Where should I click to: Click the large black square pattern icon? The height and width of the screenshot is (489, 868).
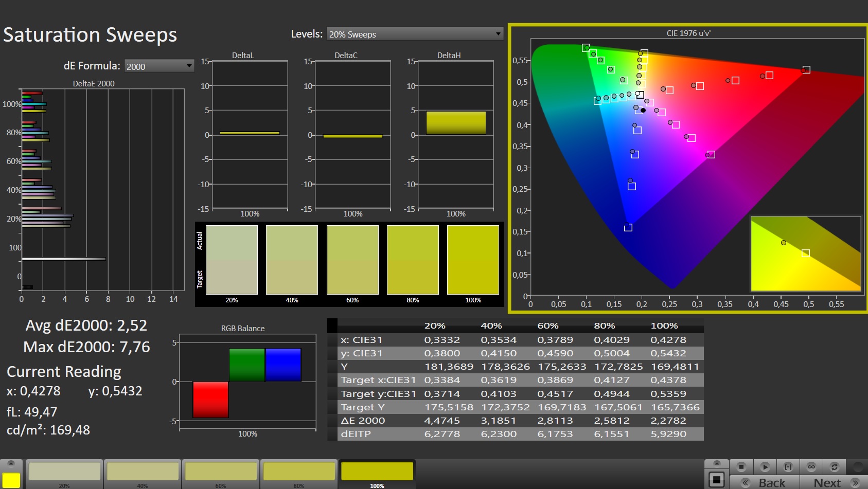pyautogui.click(x=716, y=480)
